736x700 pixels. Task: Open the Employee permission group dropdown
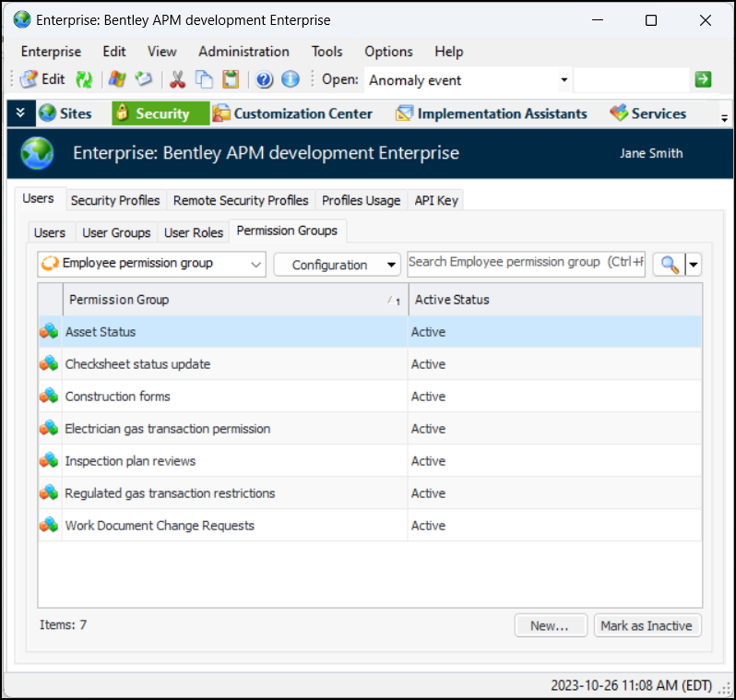pos(255,265)
